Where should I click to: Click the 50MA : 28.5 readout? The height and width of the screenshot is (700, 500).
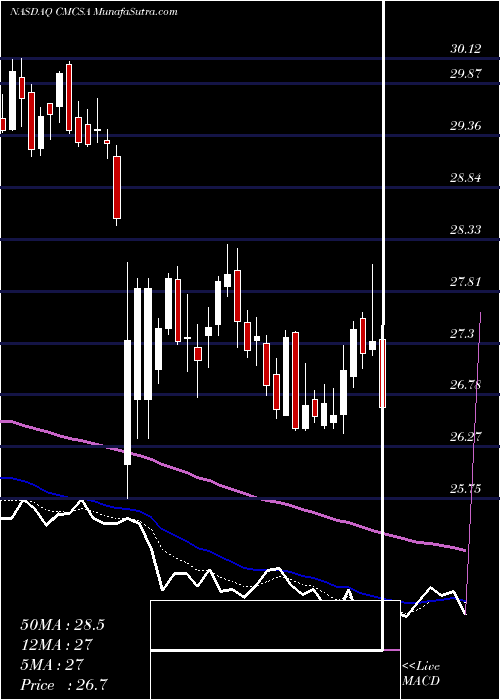pos(62,625)
